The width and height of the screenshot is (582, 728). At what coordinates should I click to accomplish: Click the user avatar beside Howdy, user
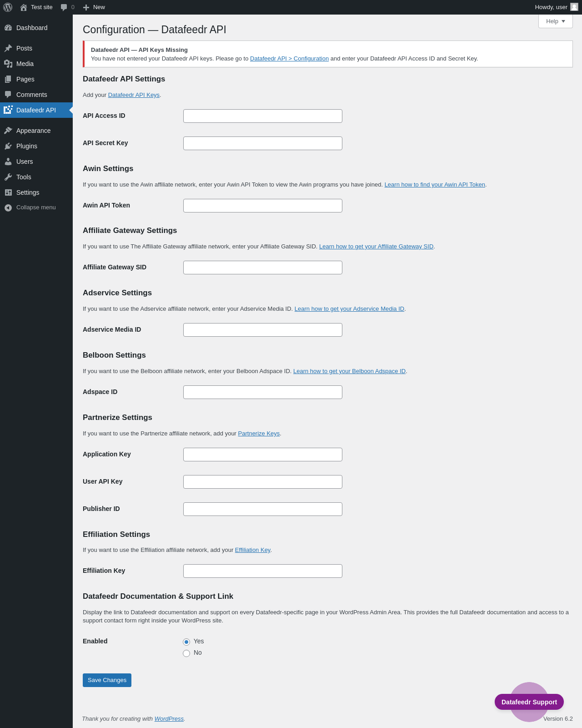click(x=574, y=7)
